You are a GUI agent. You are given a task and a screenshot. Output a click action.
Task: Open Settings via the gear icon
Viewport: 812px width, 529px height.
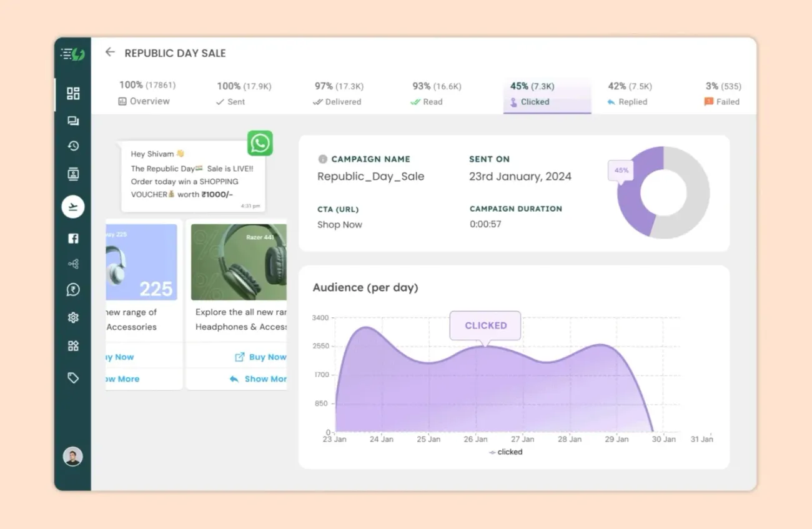pyautogui.click(x=72, y=317)
